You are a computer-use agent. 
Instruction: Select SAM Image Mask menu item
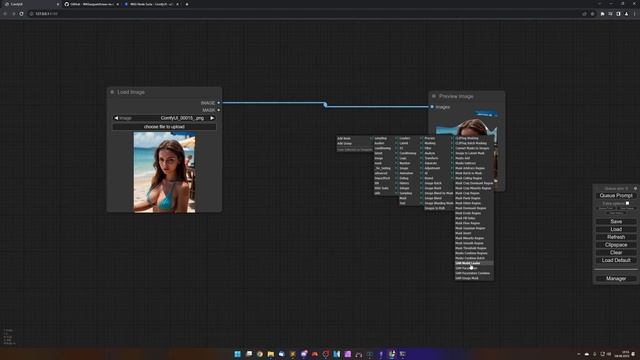pos(474,278)
